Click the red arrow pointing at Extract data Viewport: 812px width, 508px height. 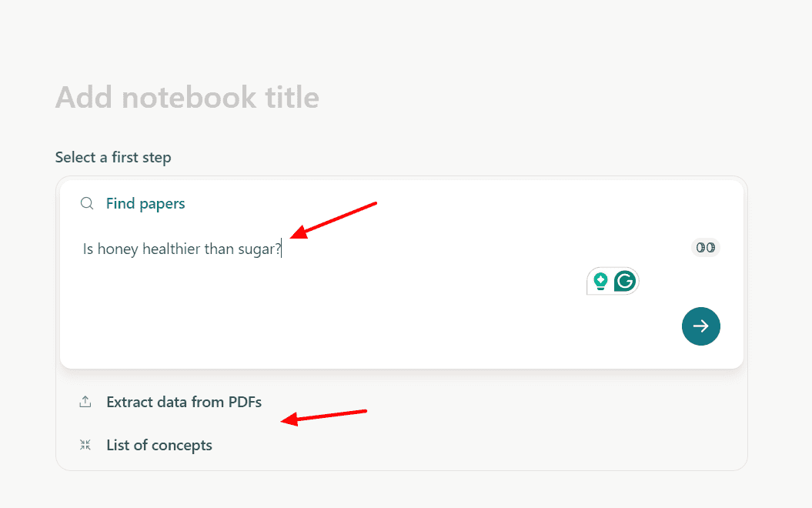click(323, 416)
